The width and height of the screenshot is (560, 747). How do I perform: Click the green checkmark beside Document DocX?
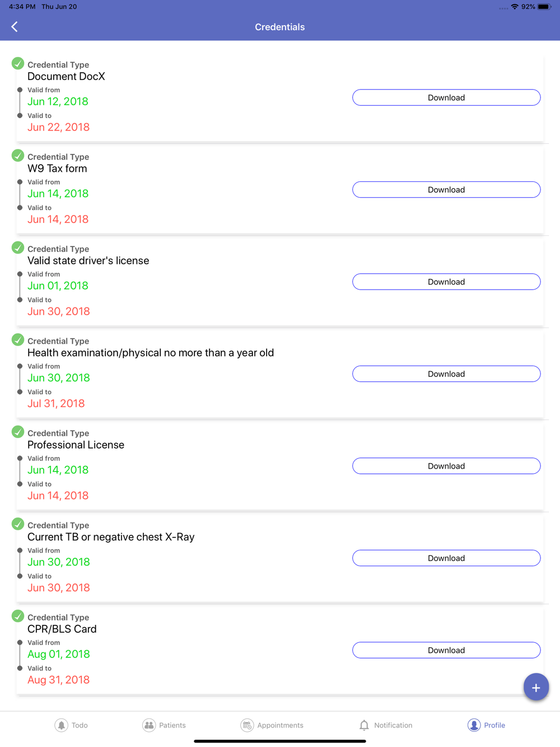tap(18, 63)
